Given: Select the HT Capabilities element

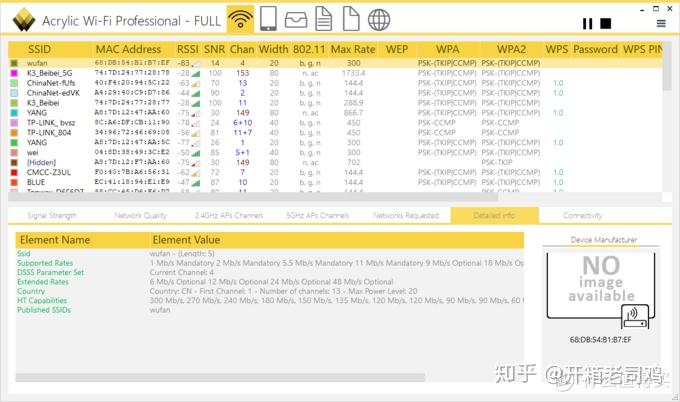Looking at the screenshot, I should coord(270,301).
